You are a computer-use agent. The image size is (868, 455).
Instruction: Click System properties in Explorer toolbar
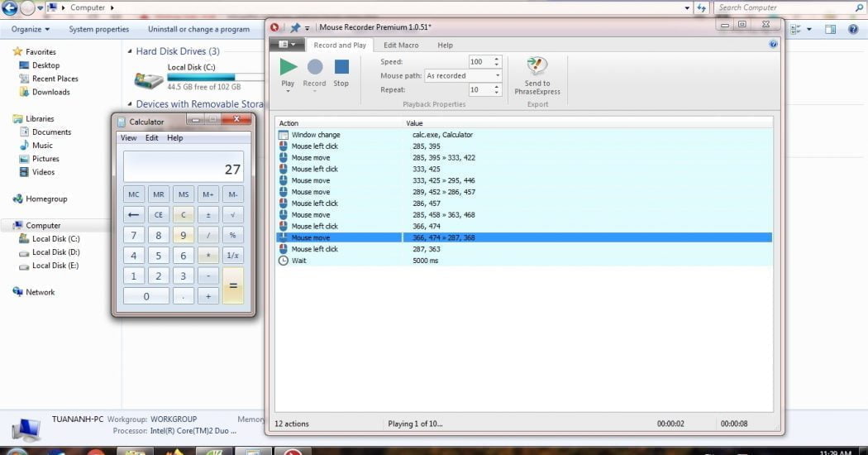(98, 29)
